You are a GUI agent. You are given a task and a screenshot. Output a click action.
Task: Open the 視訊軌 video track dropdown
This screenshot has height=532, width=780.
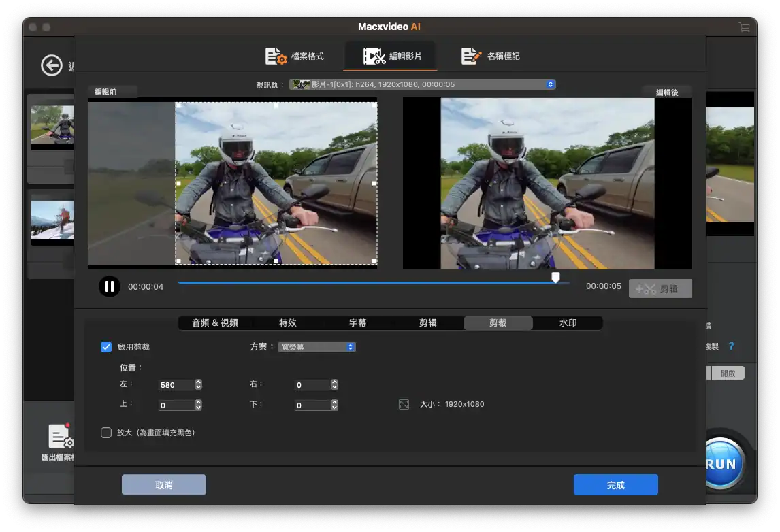423,84
